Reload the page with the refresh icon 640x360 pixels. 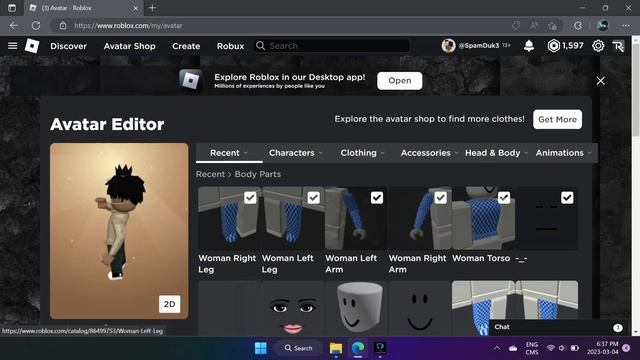[36, 25]
